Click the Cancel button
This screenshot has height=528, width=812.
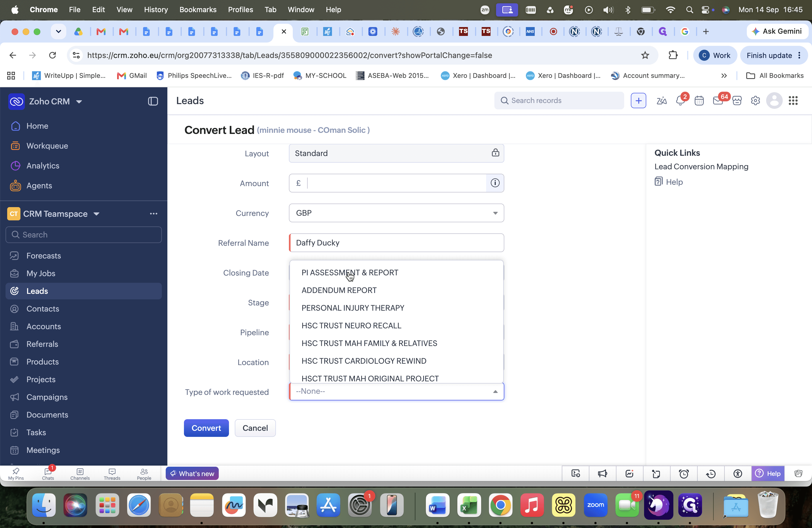coord(255,428)
